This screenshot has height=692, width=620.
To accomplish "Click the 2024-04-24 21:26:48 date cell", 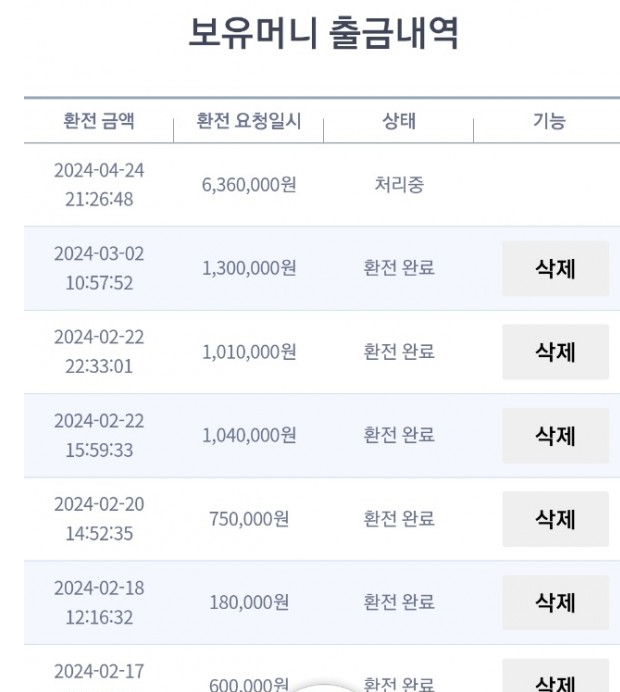I will [x=99, y=185].
